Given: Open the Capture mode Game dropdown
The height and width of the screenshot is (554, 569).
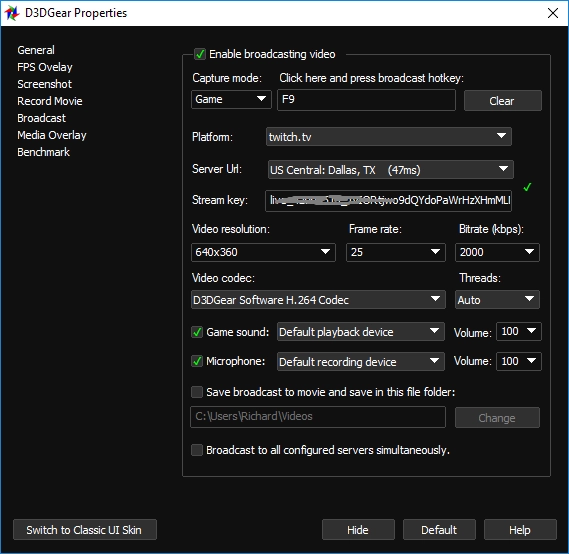Looking at the screenshot, I should 231,99.
